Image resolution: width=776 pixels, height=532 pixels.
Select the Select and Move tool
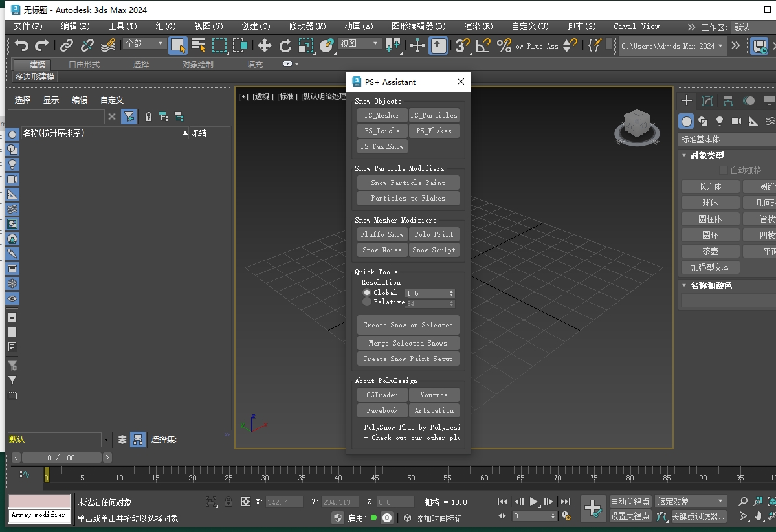tap(265, 46)
